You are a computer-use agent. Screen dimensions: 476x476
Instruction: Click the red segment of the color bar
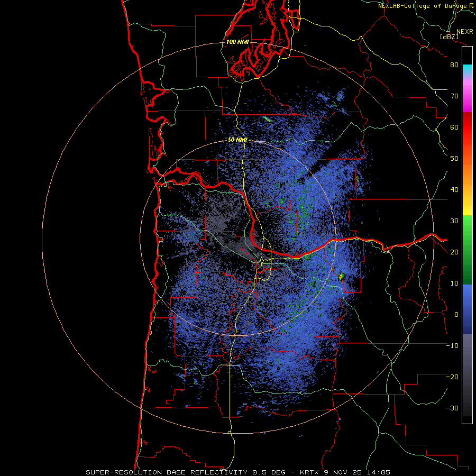point(467,127)
